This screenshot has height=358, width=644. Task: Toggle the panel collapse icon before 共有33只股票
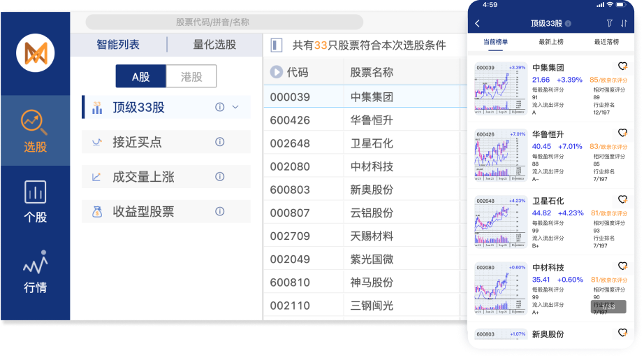click(277, 45)
